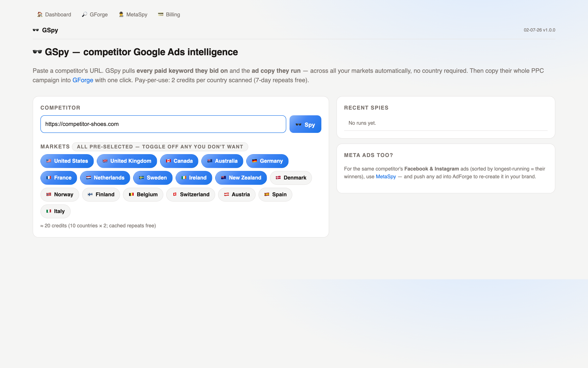Click the MetaSpy detective icon
This screenshot has height=368, width=588.
[x=121, y=14]
